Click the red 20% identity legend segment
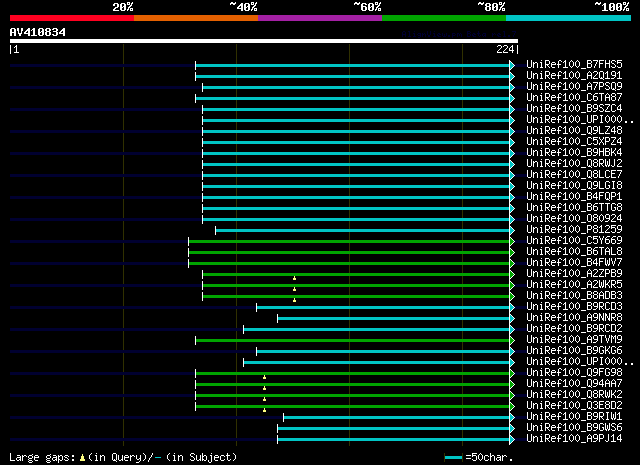 (72, 18)
